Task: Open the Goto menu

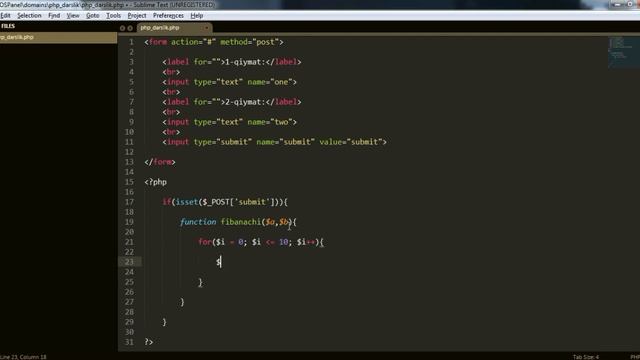Action: click(x=93, y=16)
